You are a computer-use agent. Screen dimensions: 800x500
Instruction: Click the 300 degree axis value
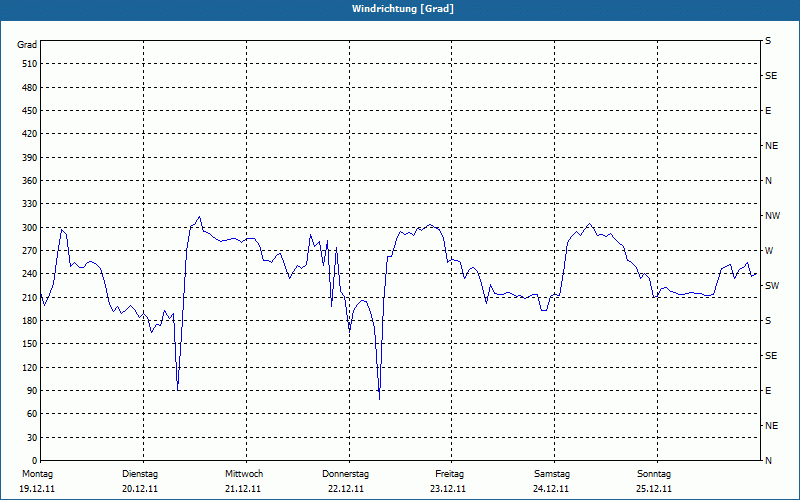[x=29, y=228]
